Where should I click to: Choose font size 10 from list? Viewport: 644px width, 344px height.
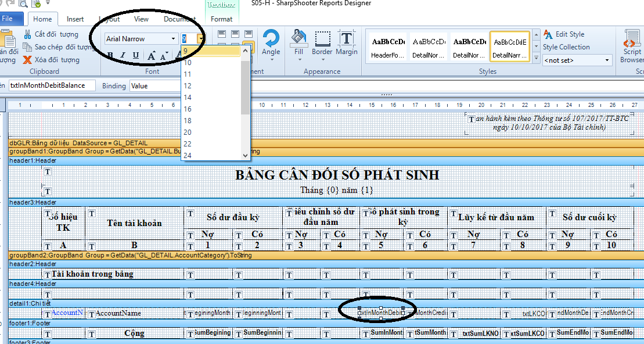[x=210, y=63]
